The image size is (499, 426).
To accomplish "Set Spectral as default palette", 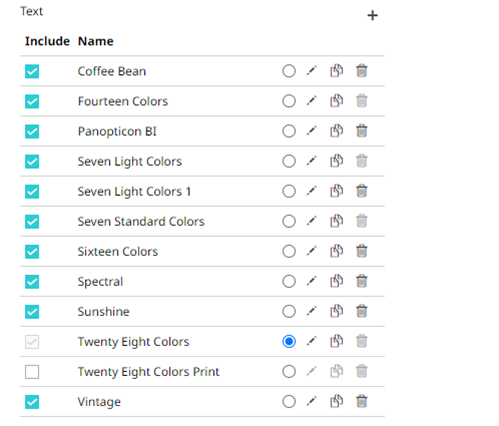I will pyautogui.click(x=289, y=281).
